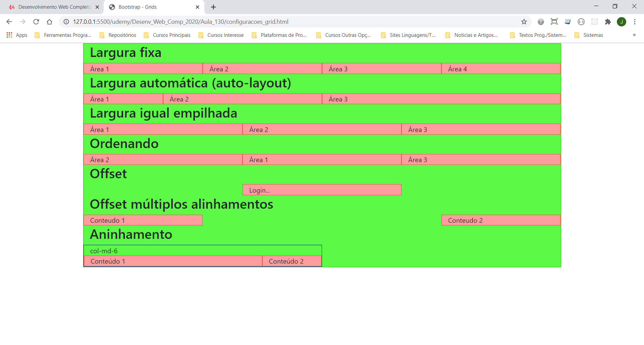Click the Conteudo 2 box
Image resolution: width=644 pixels, height=345 pixels.
(501, 220)
